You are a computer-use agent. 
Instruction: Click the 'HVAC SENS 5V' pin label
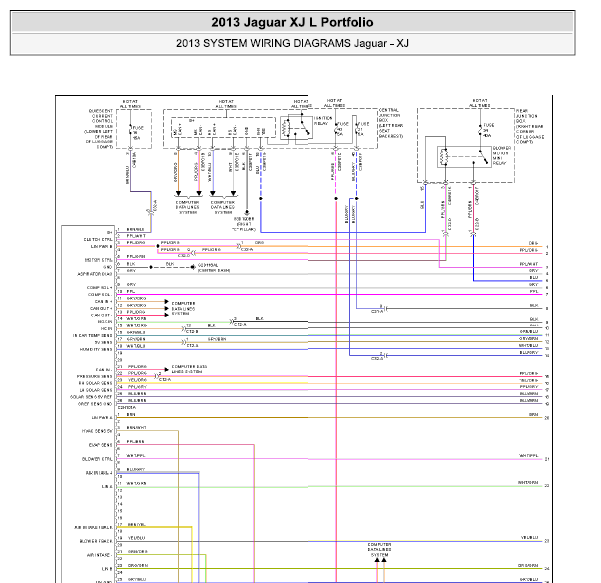97,431
